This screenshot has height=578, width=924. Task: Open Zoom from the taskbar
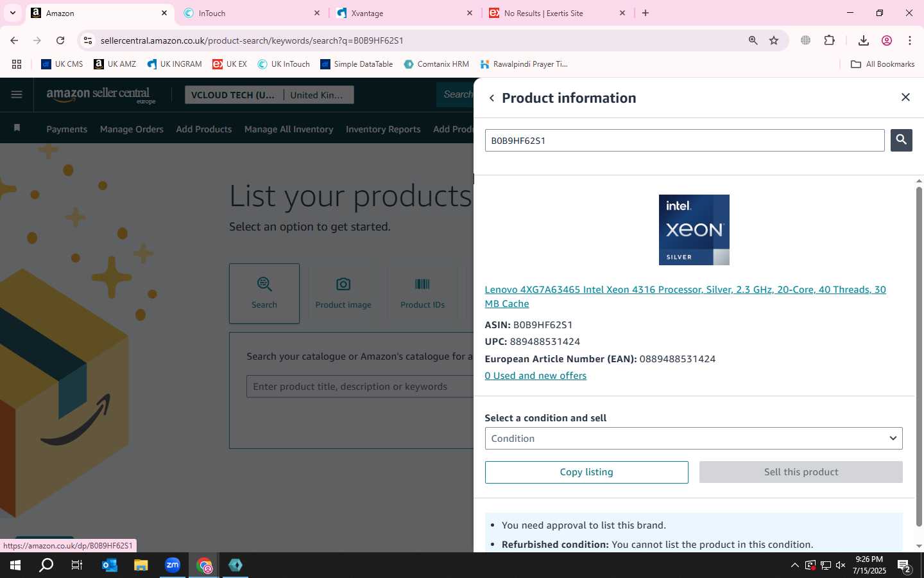173,565
